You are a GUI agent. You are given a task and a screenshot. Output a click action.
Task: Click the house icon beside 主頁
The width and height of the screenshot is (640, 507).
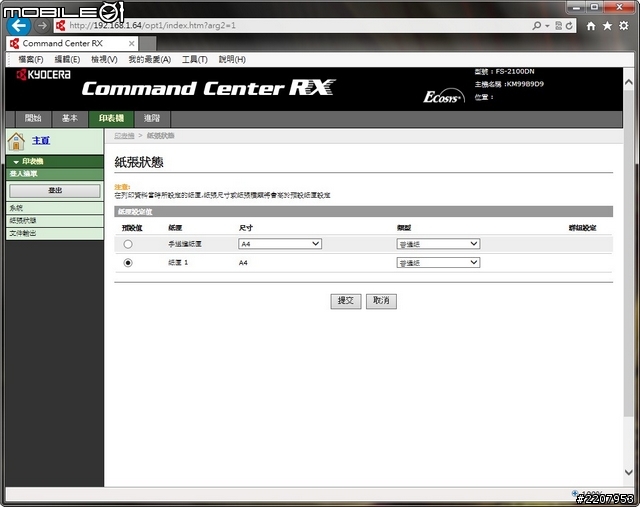click(x=16, y=141)
